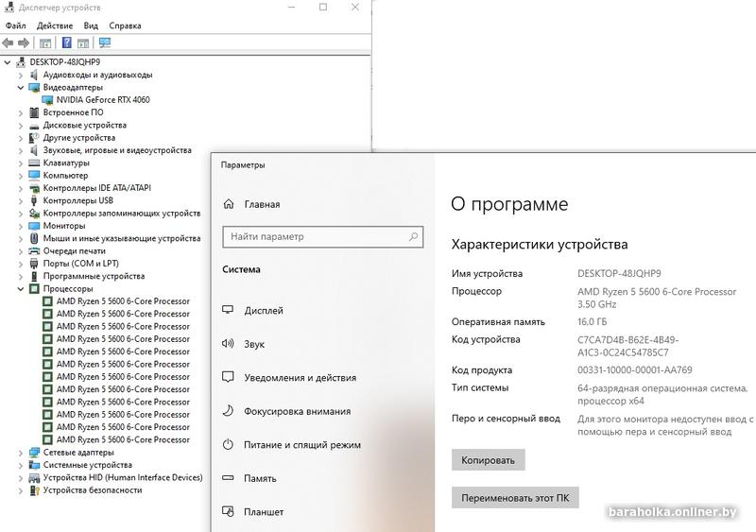Click the scan for hardware changes monitor icon
The image size is (756, 532).
(105, 43)
